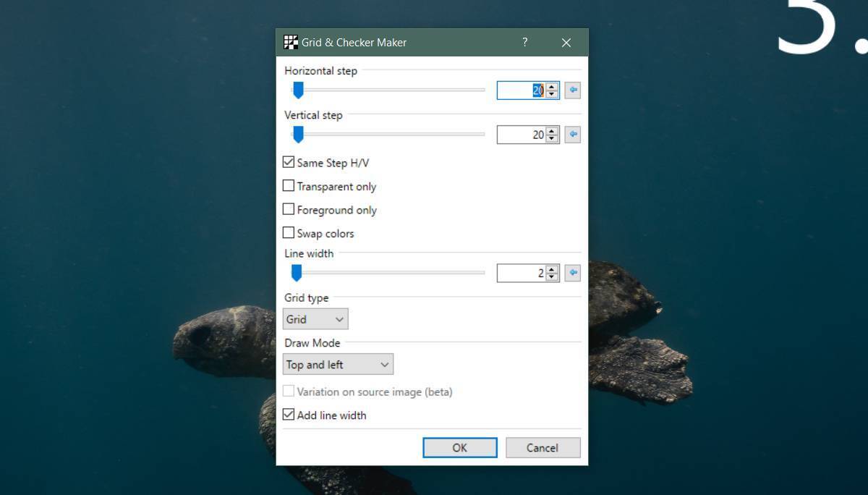
Task: Dismiss the dialog with Cancel
Action: click(x=542, y=447)
